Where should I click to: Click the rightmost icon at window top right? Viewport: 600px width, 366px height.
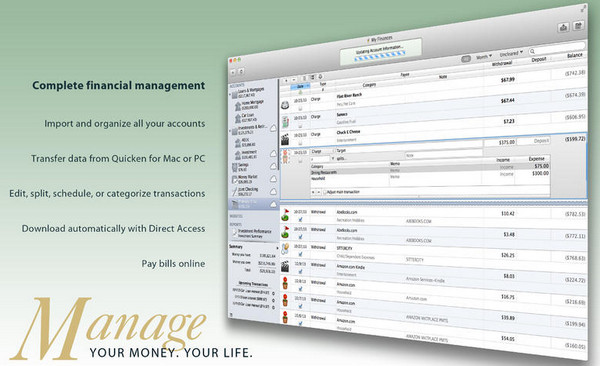578,26
